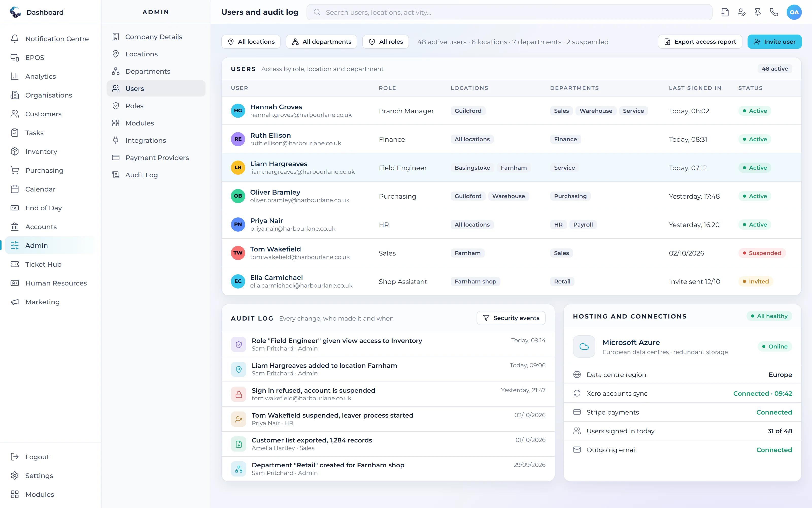
Task: Click the Warehouse department tag for Hannah Groves
Action: coord(596,111)
